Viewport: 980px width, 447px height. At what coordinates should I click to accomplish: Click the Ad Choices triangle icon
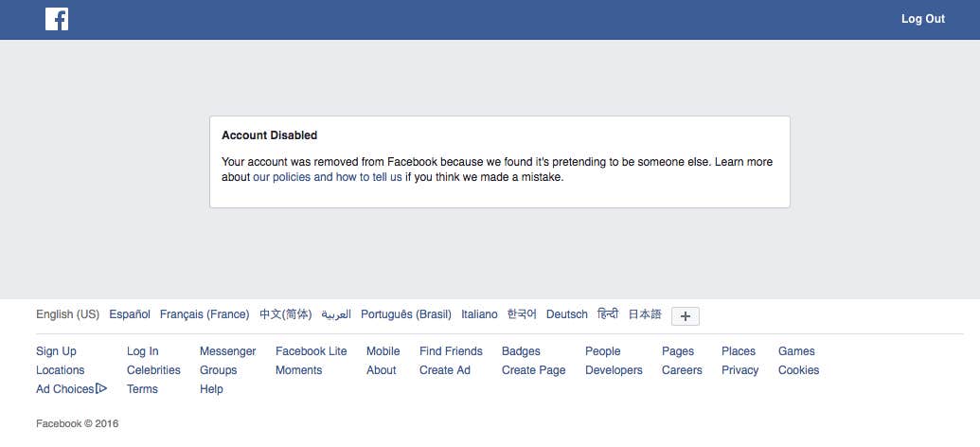click(x=101, y=388)
